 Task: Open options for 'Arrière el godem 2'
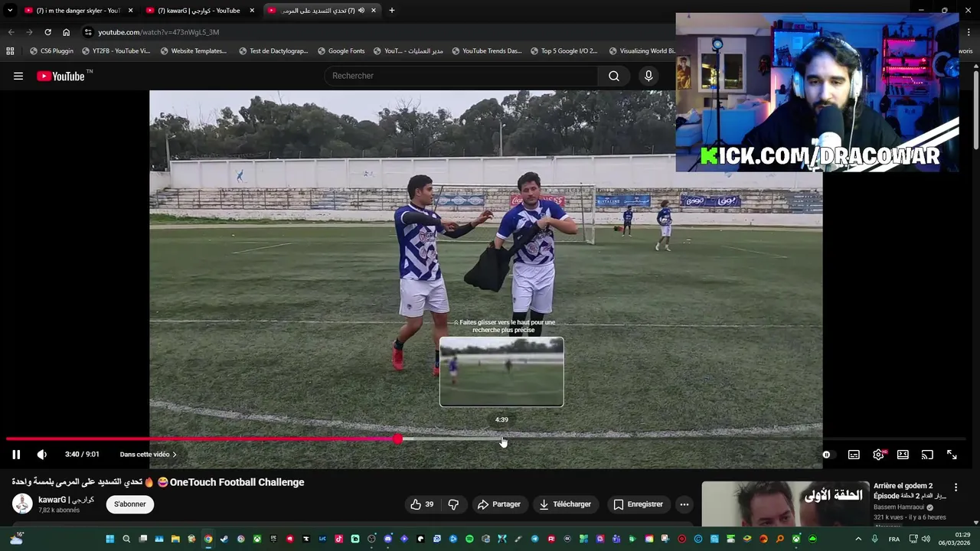pyautogui.click(x=955, y=487)
